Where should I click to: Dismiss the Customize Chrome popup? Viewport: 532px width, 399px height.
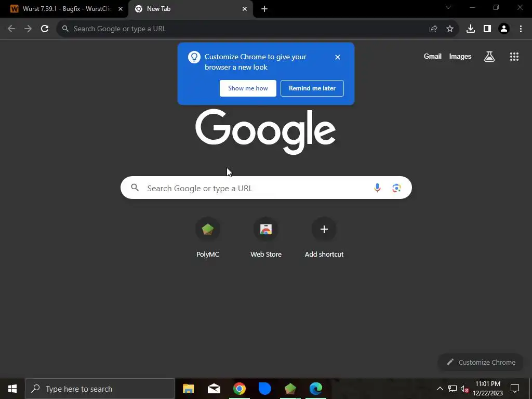tap(338, 57)
